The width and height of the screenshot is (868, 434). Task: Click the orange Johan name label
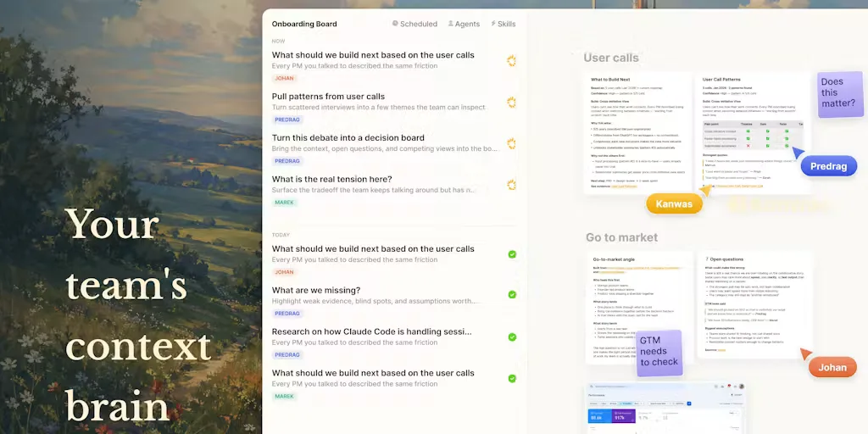832,367
